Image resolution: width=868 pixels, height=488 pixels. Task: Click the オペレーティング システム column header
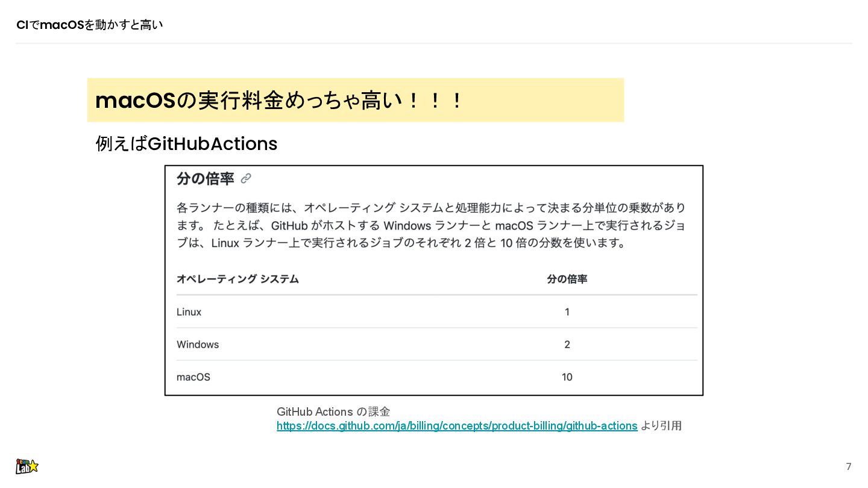coord(237,280)
